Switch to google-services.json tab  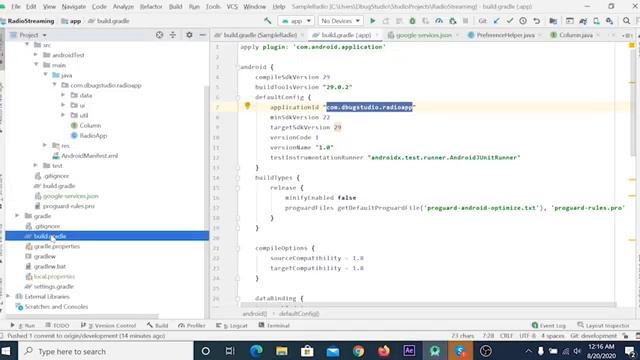point(423,35)
